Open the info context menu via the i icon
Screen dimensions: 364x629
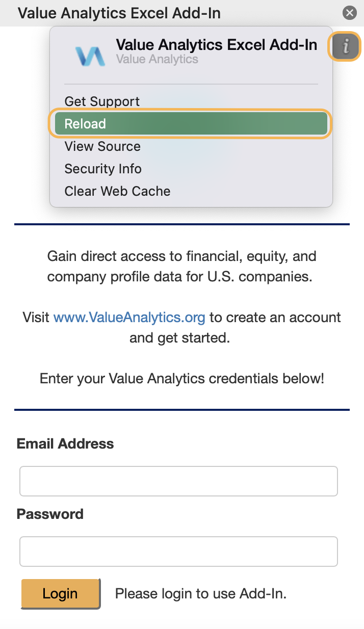[344, 46]
